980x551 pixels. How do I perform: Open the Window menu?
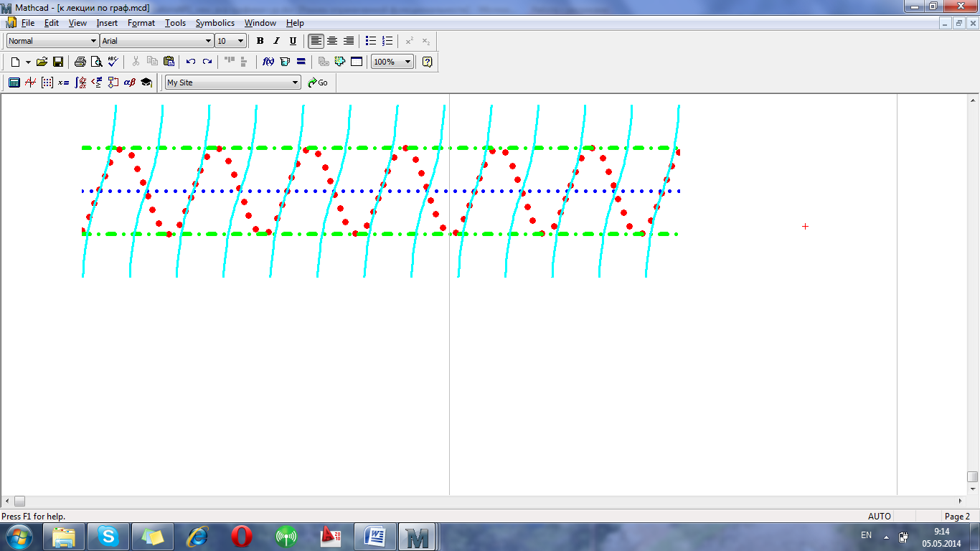pos(260,23)
